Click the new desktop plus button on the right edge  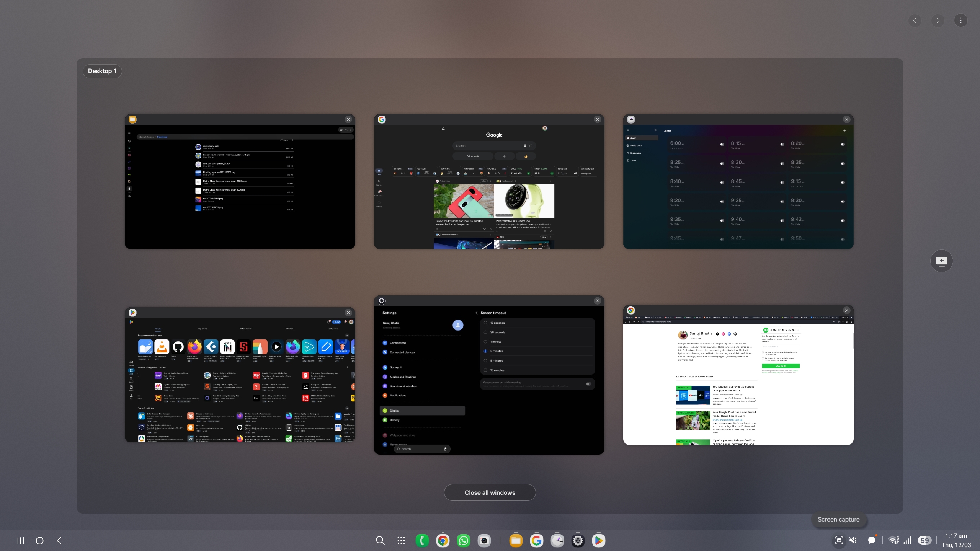coord(941,261)
